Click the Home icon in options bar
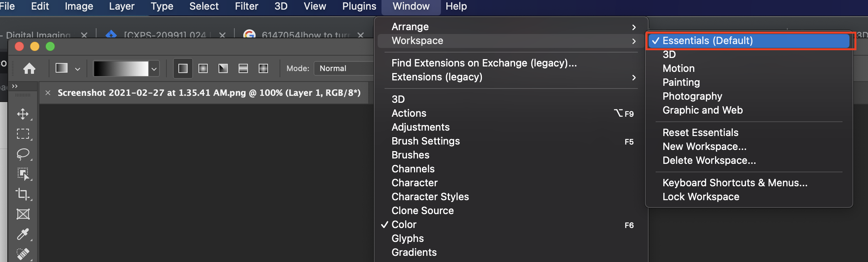868x262 pixels. [x=29, y=69]
